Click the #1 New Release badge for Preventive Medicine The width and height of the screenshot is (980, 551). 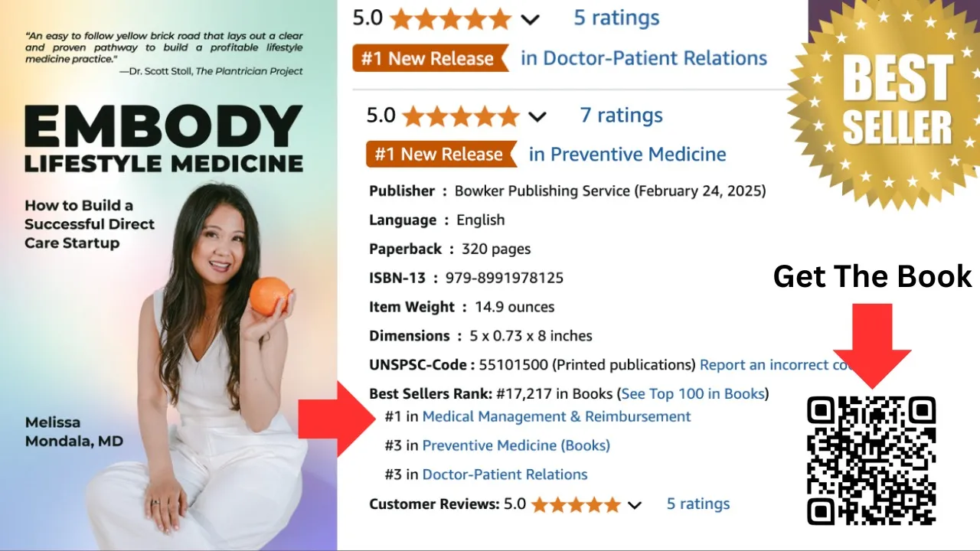[442, 154]
